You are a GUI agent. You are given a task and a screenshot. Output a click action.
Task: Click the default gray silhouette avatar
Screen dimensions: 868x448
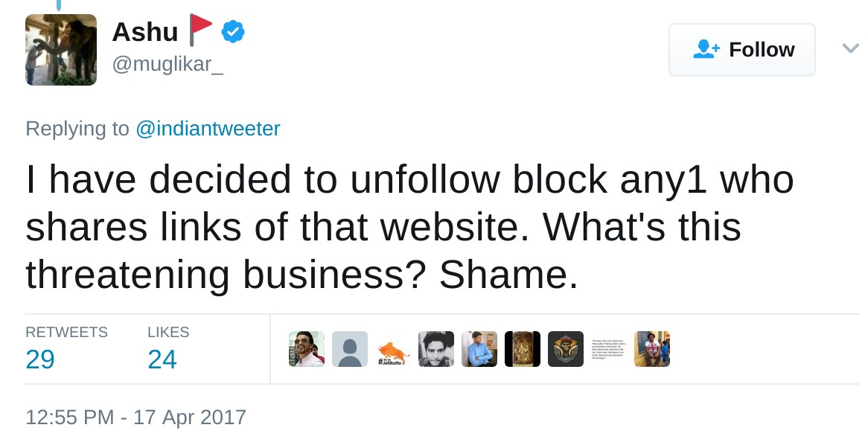point(350,349)
